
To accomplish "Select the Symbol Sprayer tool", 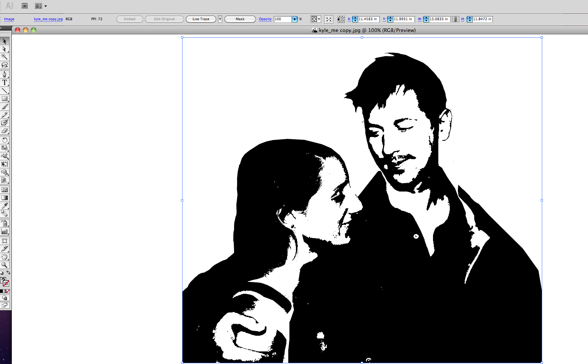I will 5,223.
